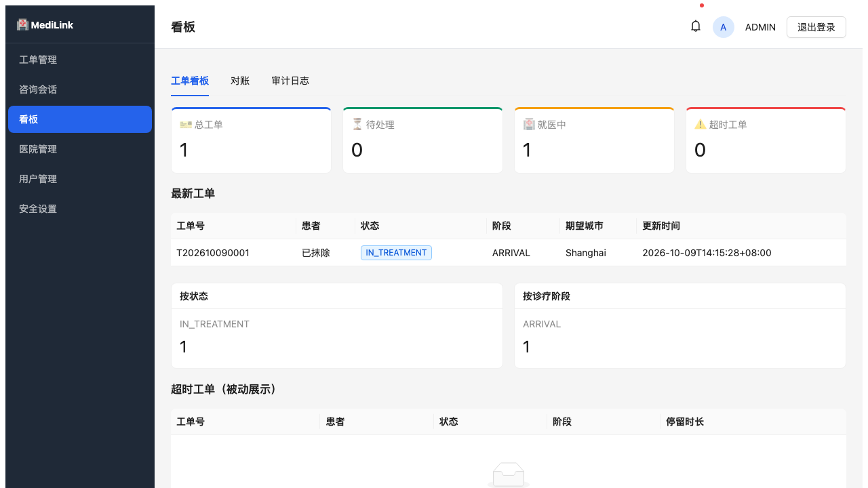This screenshot has height=488, width=868.
Task: Click the 超时工单 warning icon
Action: [x=701, y=125]
